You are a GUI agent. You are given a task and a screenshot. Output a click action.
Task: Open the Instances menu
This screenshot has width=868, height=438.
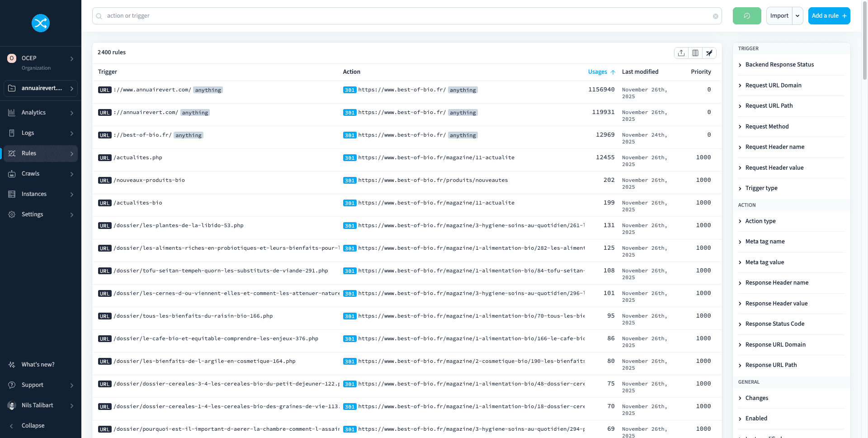[41, 194]
